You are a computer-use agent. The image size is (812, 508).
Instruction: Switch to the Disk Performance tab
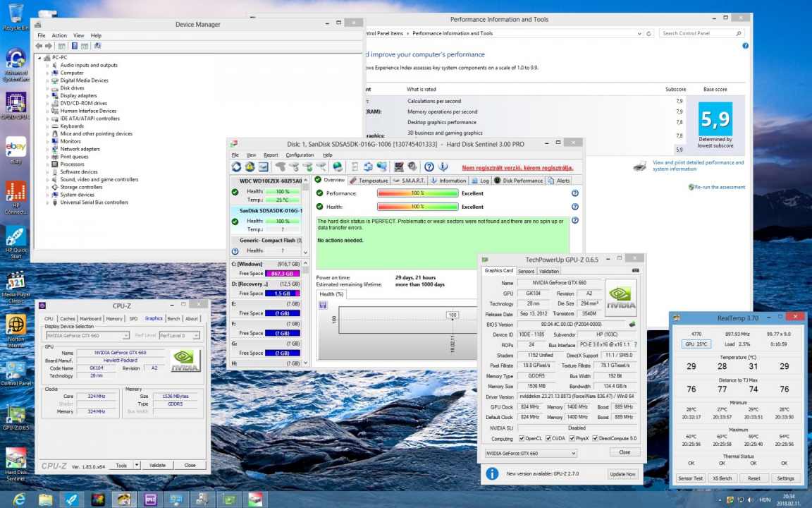(518, 181)
